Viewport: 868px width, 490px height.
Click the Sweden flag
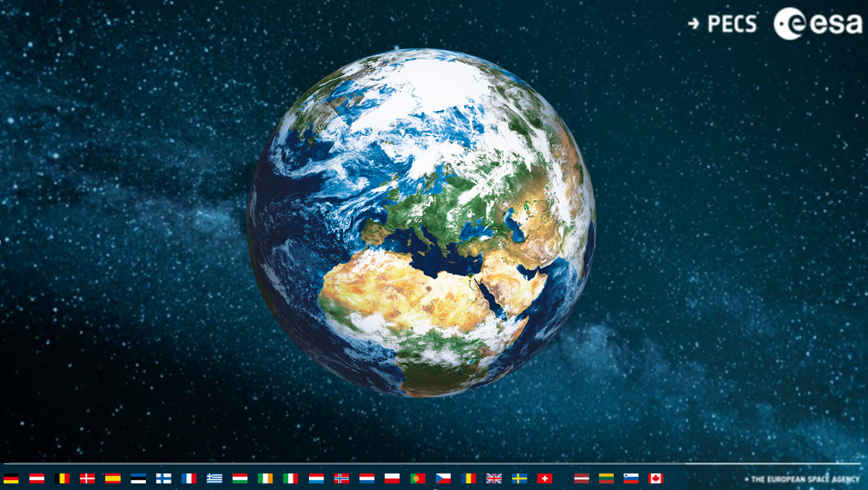click(x=520, y=478)
